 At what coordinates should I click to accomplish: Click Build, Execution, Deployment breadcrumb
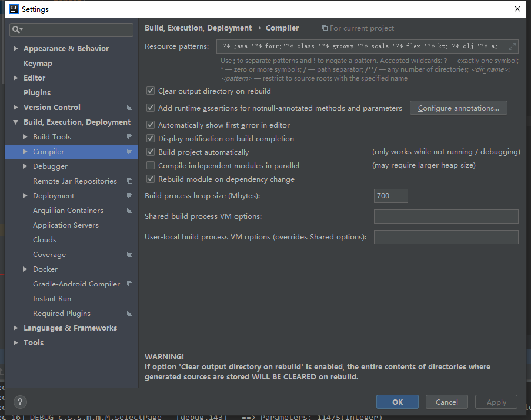tap(198, 28)
